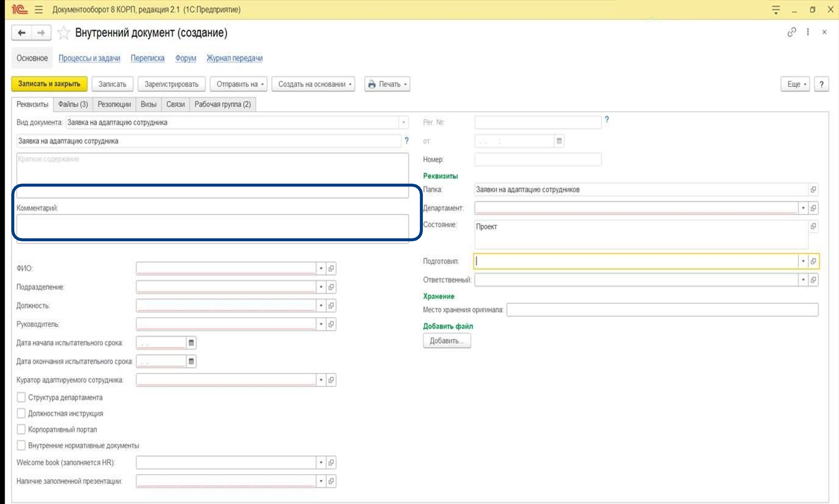Open the Журнал передачи link
The image size is (839, 504).
click(x=235, y=58)
